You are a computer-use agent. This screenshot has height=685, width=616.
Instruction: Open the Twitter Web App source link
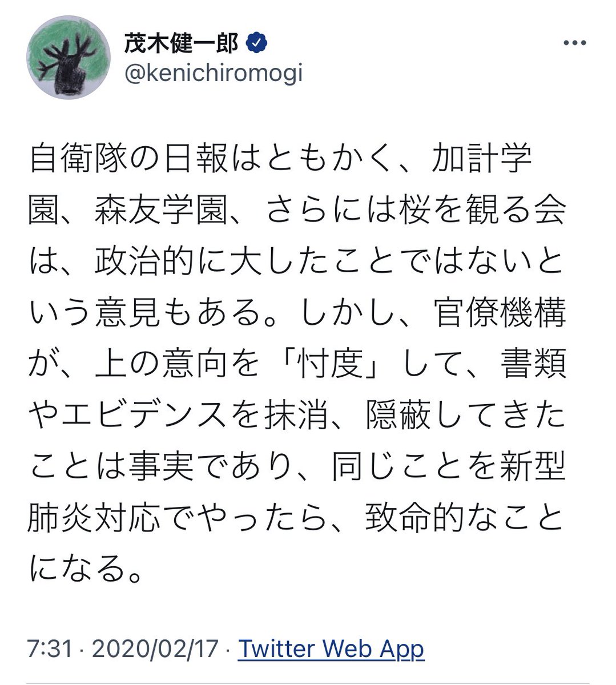(331, 649)
